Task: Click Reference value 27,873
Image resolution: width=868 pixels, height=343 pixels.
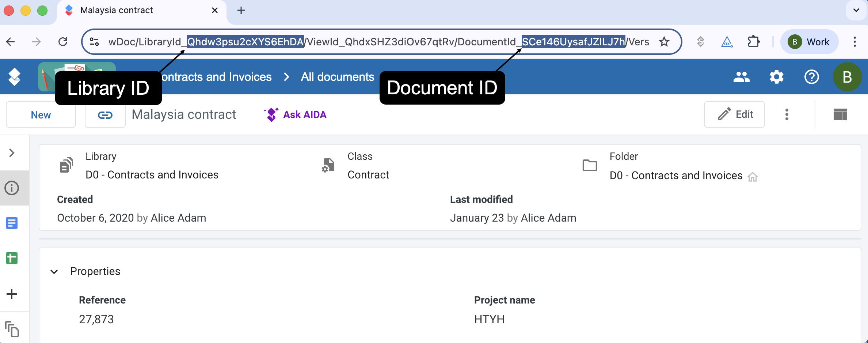Action: (x=96, y=319)
